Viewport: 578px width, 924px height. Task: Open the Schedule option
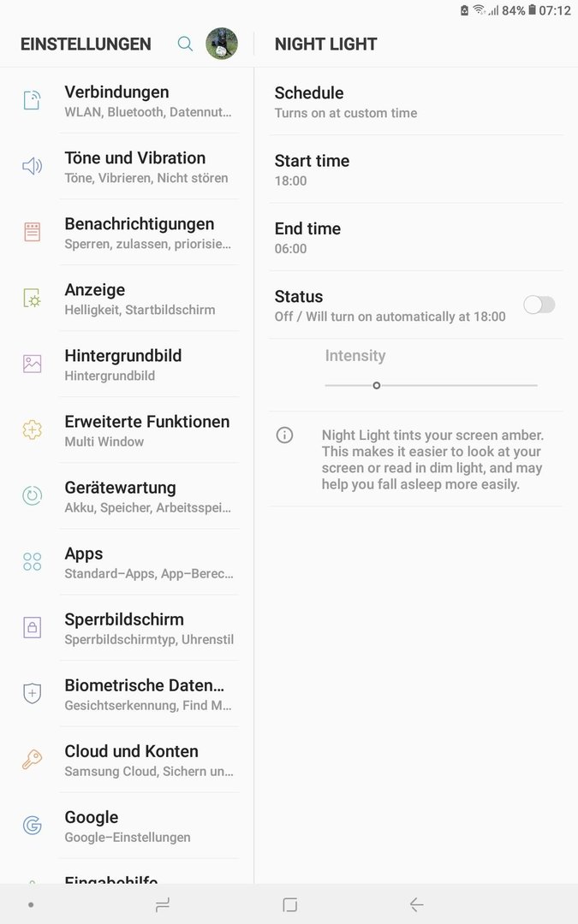click(416, 102)
